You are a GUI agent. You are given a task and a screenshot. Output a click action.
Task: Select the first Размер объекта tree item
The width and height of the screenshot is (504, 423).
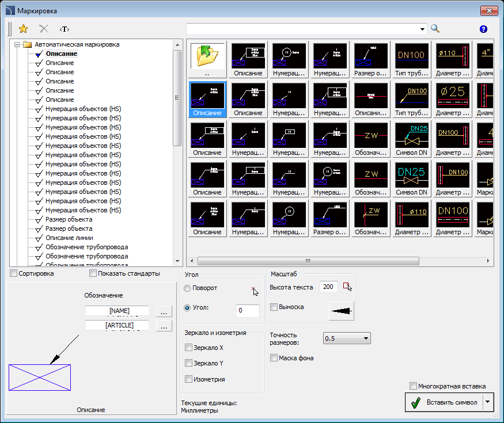pyautogui.click(x=69, y=219)
